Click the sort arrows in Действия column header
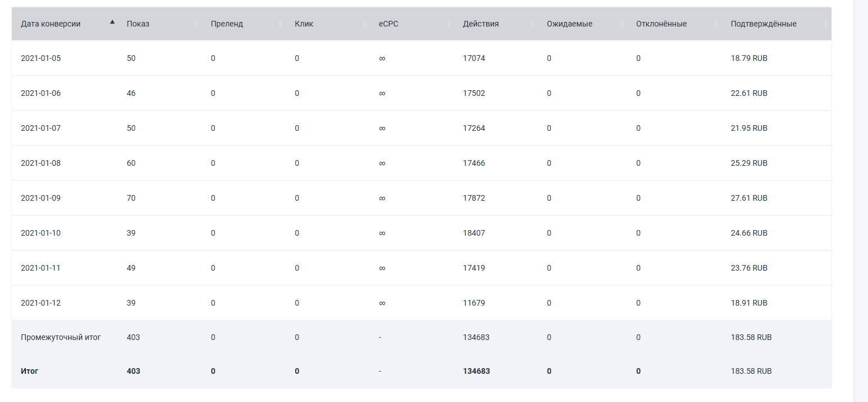Image resolution: width=868 pixels, height=402 pixels. (532, 24)
